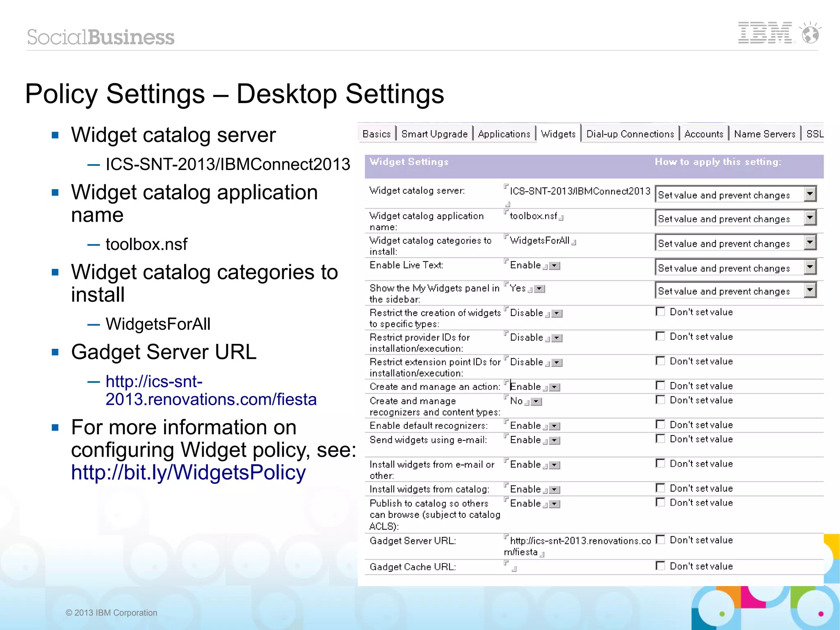Expand Create and manage an action dropdown arrow

point(555,387)
